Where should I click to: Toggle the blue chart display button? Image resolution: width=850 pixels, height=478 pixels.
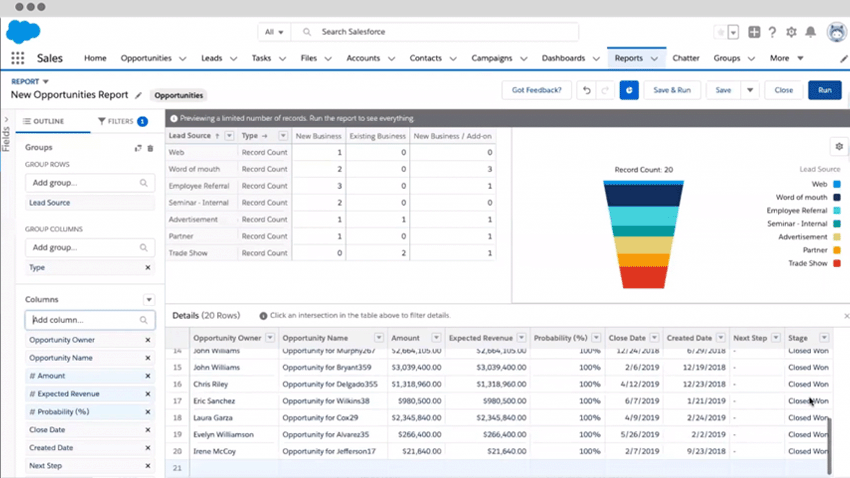coord(629,90)
